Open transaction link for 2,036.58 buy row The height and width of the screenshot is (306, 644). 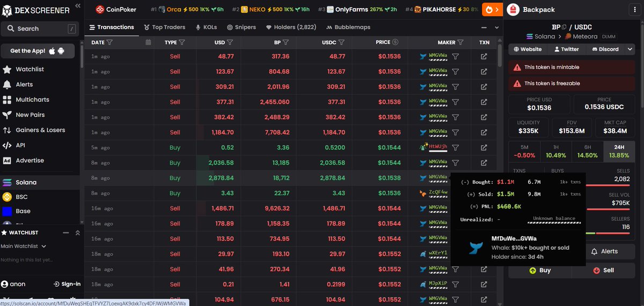(x=484, y=162)
